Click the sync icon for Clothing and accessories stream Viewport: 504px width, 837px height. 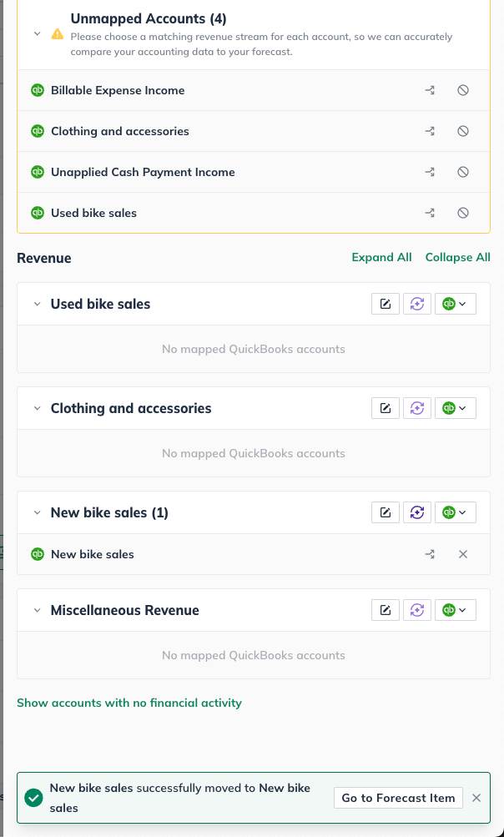click(416, 408)
